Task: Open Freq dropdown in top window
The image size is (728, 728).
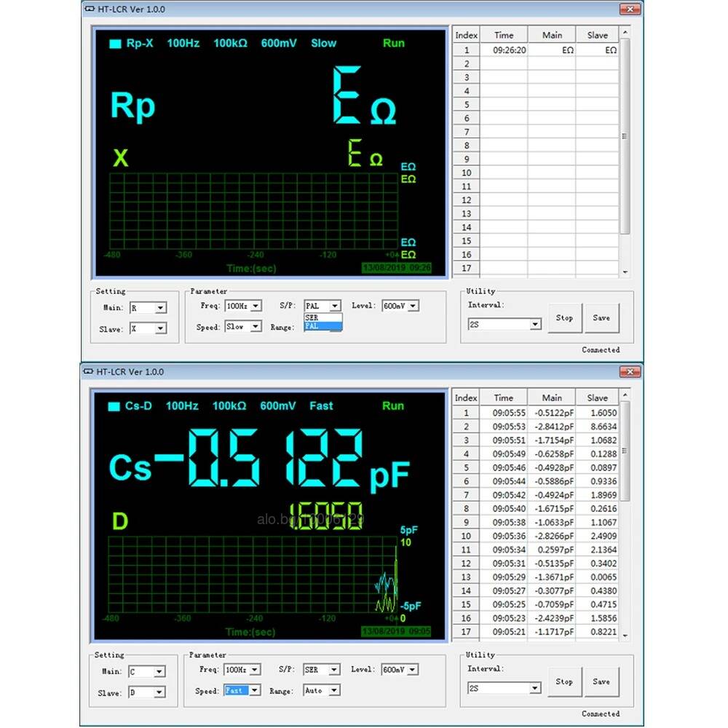Action: [x=243, y=306]
